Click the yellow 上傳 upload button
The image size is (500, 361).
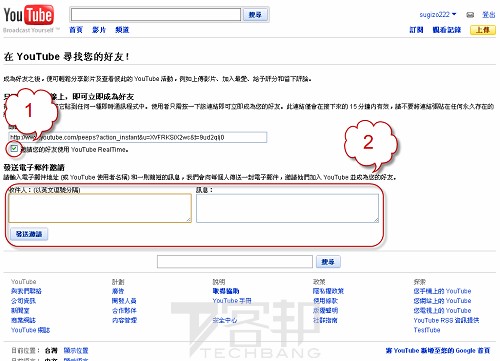(x=483, y=30)
